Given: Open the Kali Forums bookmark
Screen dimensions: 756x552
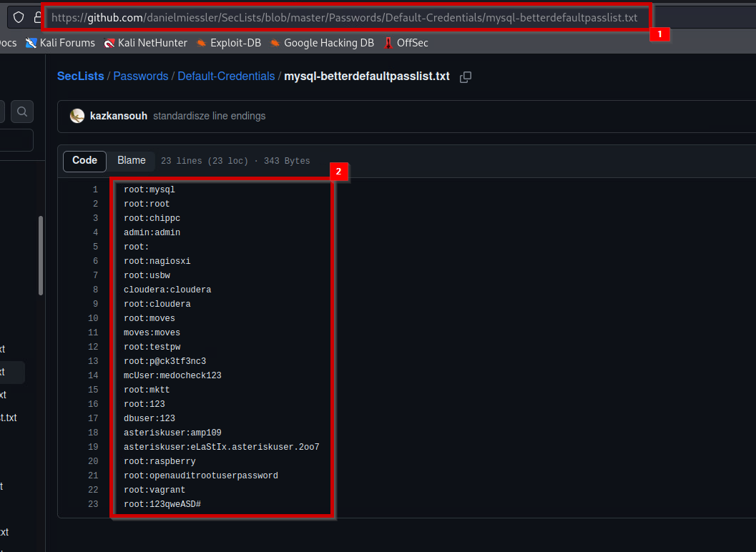Looking at the screenshot, I should point(60,43).
